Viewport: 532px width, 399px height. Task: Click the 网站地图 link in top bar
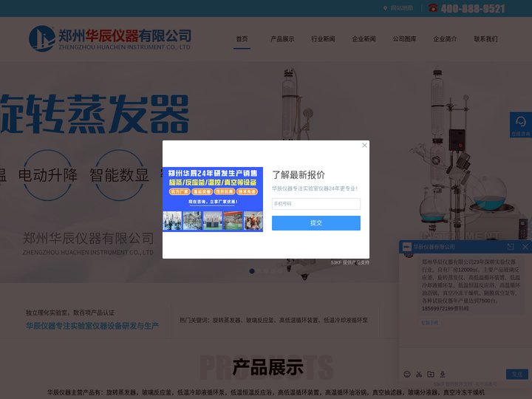[x=402, y=8]
